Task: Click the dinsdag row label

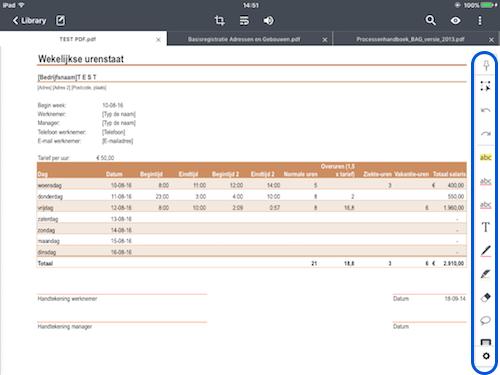Action: click(47, 252)
